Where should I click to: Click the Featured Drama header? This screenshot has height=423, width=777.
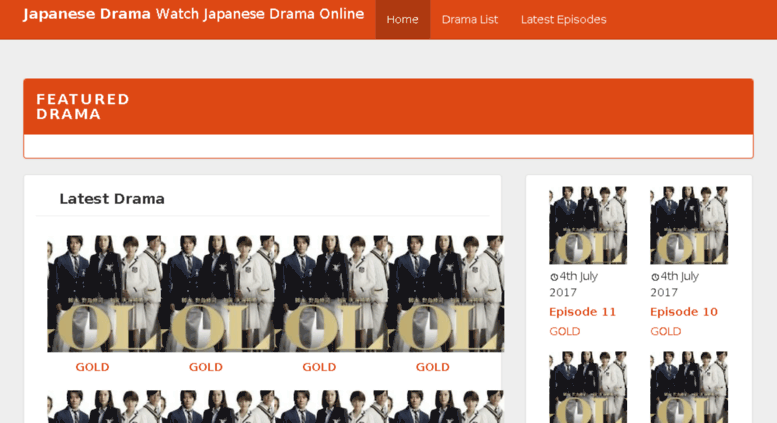click(x=83, y=106)
